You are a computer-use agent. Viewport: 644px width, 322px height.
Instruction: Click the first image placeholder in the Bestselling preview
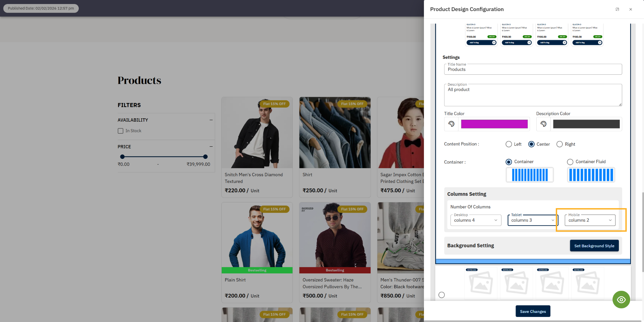pos(481,282)
